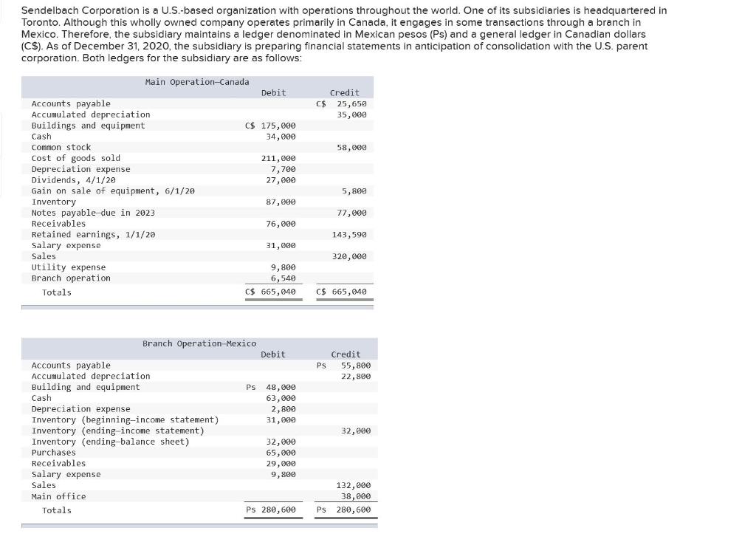Image resolution: width=756 pixels, height=545 pixels.
Task: Select the Ps 55,800 Accounts payable credit
Action: coord(344,366)
